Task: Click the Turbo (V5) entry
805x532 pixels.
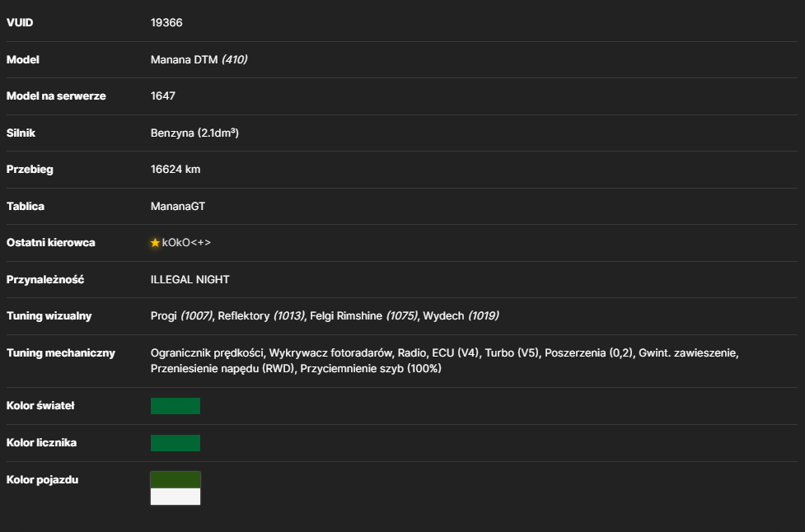Action: 512,353
